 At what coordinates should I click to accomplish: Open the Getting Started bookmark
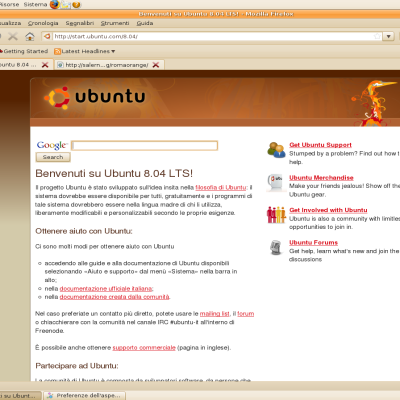24,51
